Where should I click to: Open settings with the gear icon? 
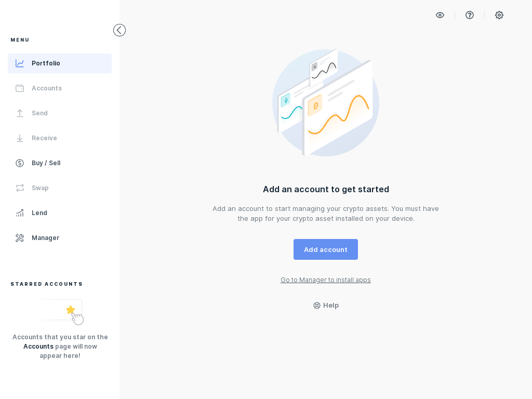pos(499,15)
